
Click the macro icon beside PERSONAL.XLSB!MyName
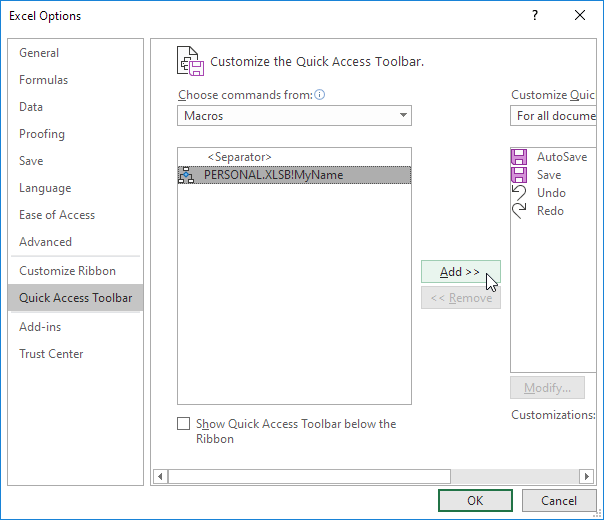(186, 175)
